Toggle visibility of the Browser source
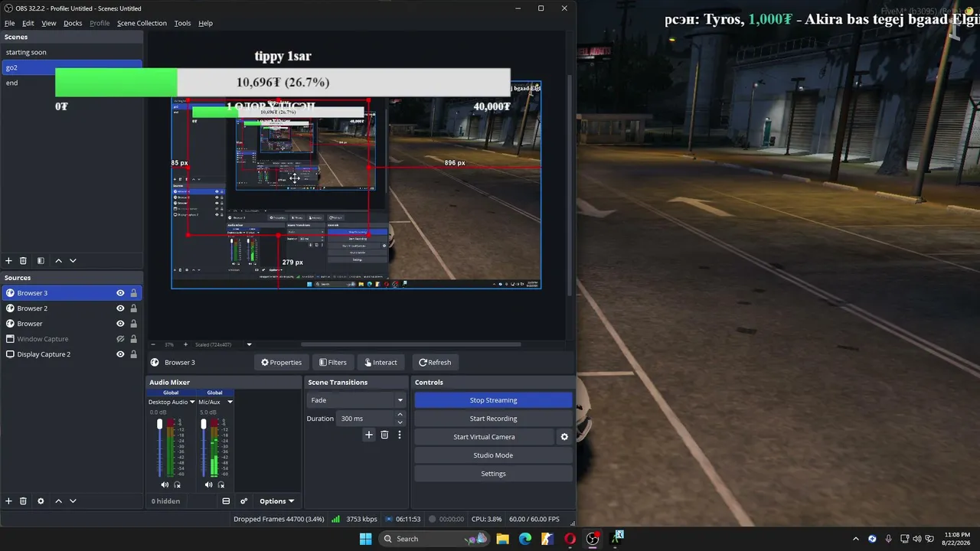The width and height of the screenshot is (980, 551). [x=120, y=324]
